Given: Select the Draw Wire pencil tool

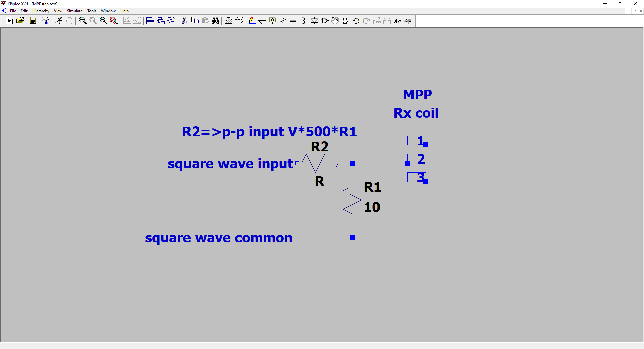Looking at the screenshot, I should pyautogui.click(x=252, y=21).
